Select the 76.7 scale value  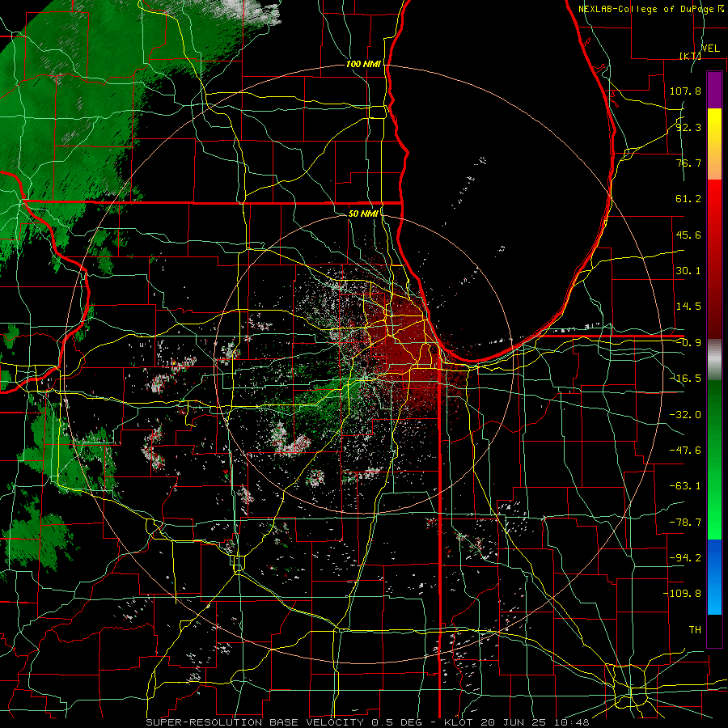click(688, 163)
